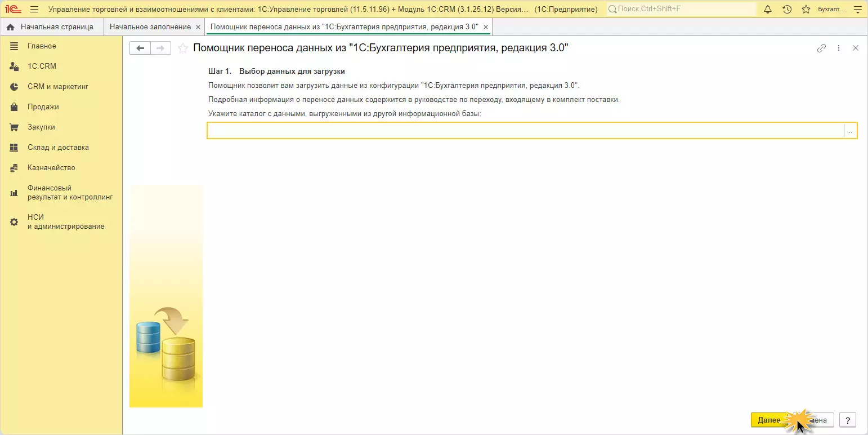Open the 1C:CRM section
This screenshot has width=868, height=435.
pos(61,66)
